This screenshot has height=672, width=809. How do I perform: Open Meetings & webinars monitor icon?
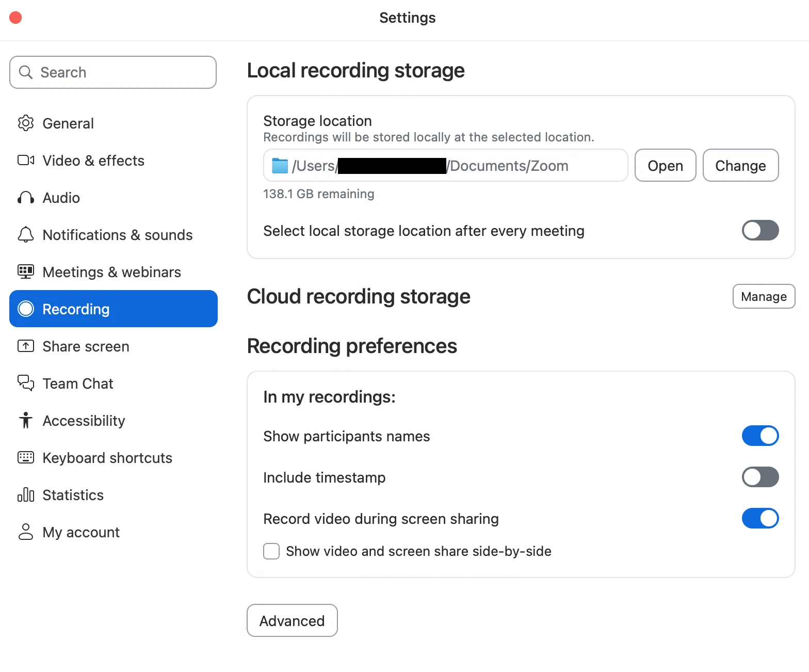click(x=26, y=272)
